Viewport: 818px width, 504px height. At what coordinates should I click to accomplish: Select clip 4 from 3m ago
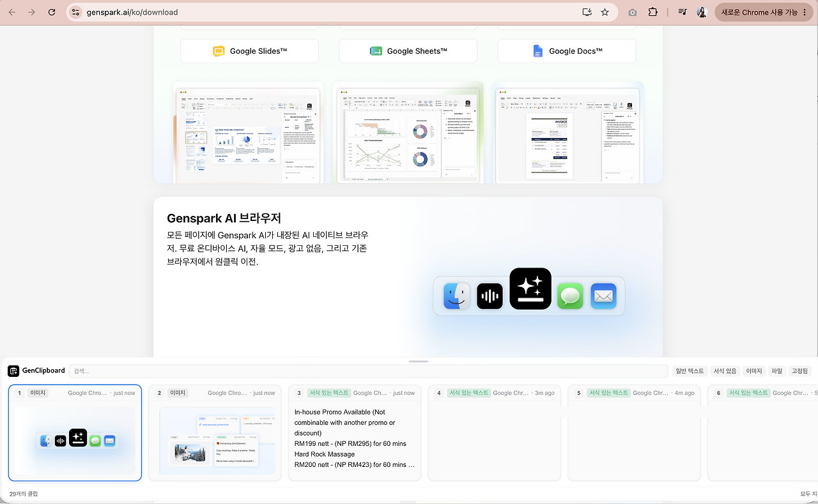point(495,432)
